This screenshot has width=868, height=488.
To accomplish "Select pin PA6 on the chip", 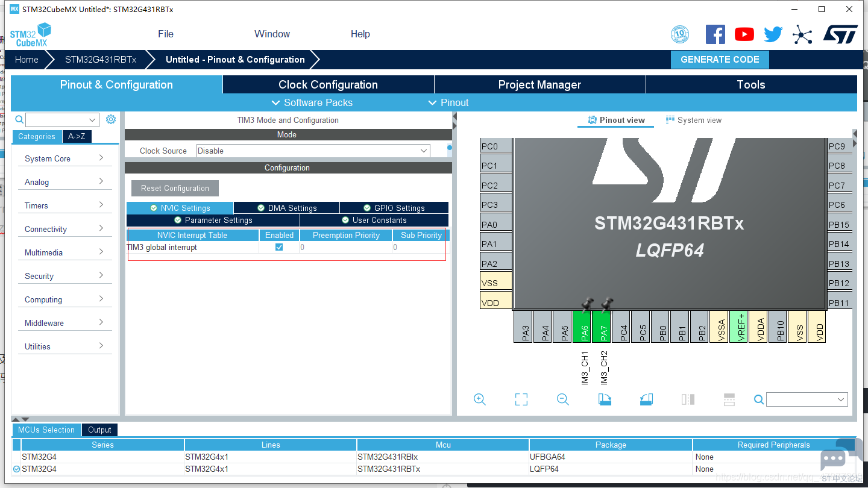I will 582,327.
